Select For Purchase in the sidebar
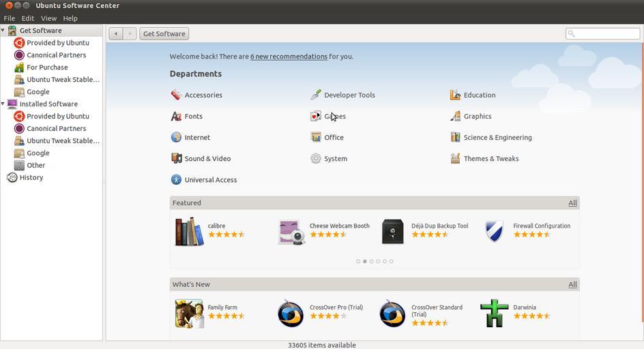The image size is (644, 349). (x=46, y=67)
